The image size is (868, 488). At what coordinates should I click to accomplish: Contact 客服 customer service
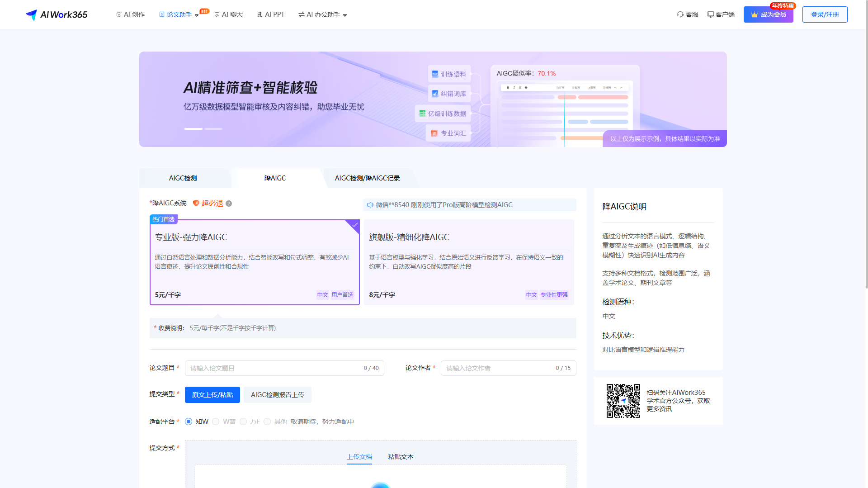point(688,14)
